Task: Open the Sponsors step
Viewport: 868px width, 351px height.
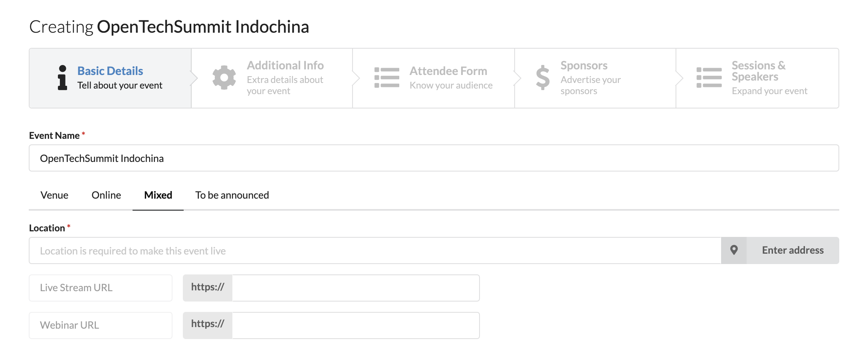Action: click(595, 78)
